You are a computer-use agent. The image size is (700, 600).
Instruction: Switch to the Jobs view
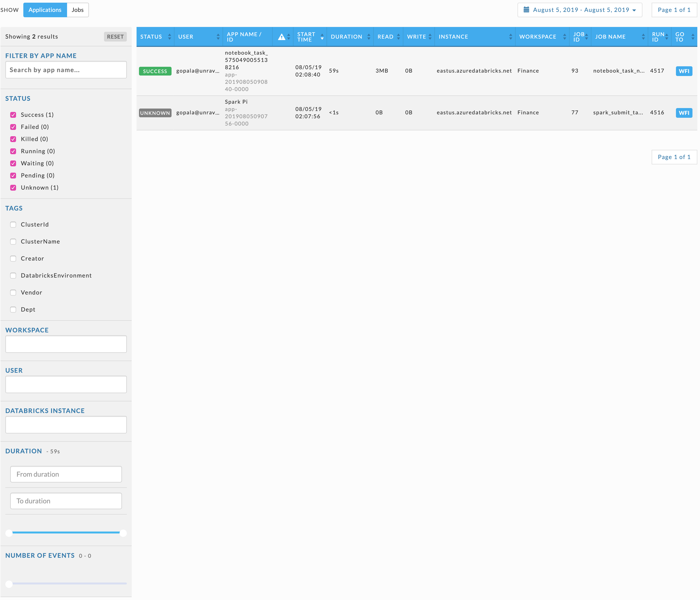pos(78,10)
